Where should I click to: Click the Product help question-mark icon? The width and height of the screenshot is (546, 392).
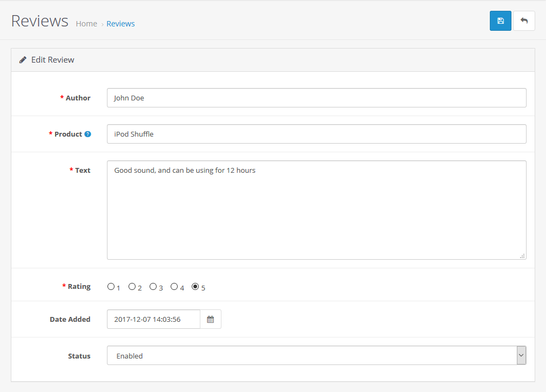click(87, 134)
